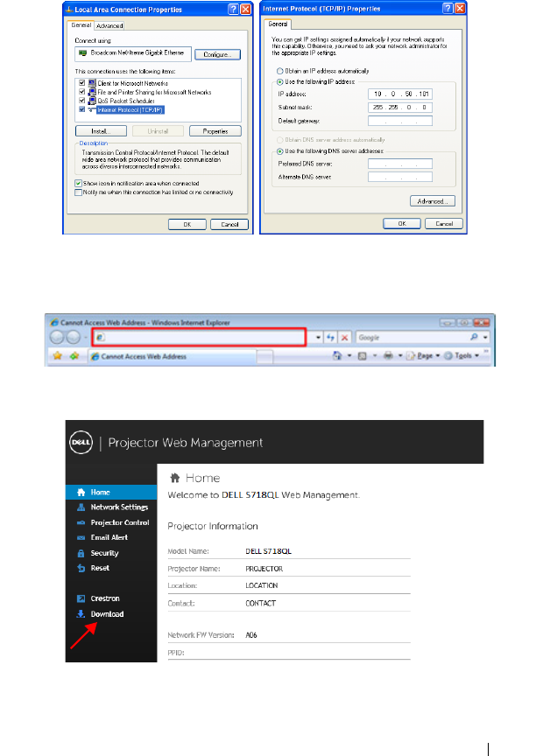Toggle Internet Protocol (TCP/IP) checkbox
Viewport: 536px width, 756px height.
tap(82, 109)
